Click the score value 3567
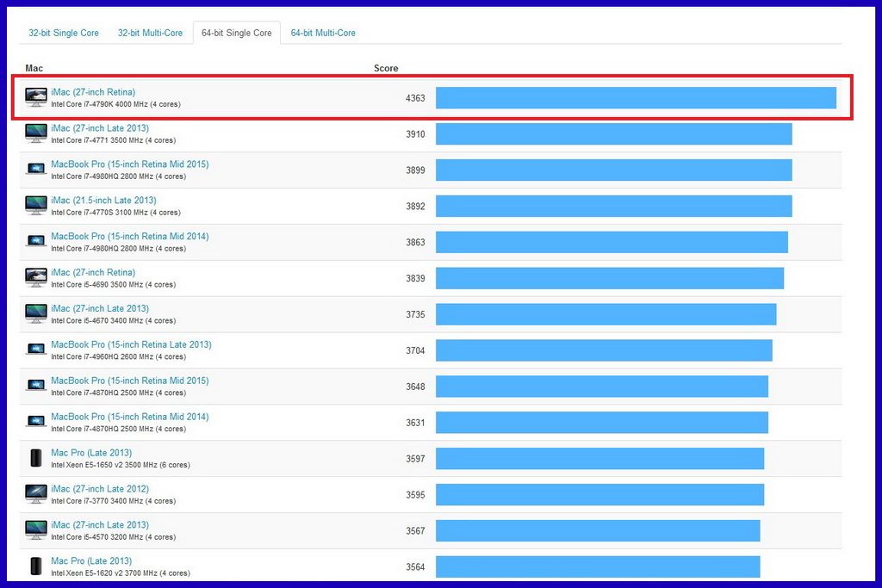The image size is (882, 588). (x=415, y=530)
